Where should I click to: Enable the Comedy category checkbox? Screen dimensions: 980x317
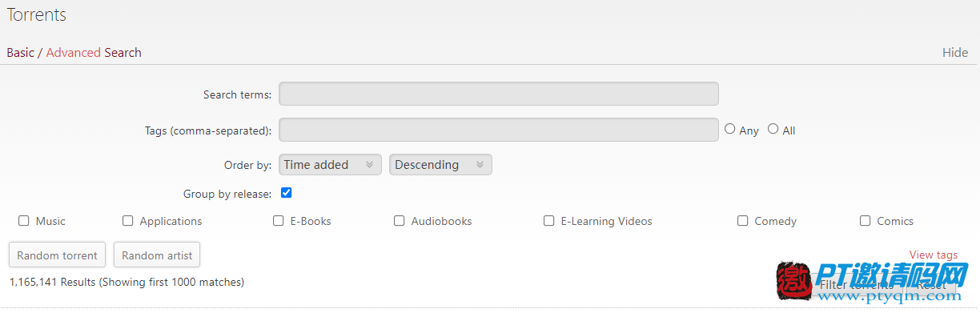(x=743, y=221)
